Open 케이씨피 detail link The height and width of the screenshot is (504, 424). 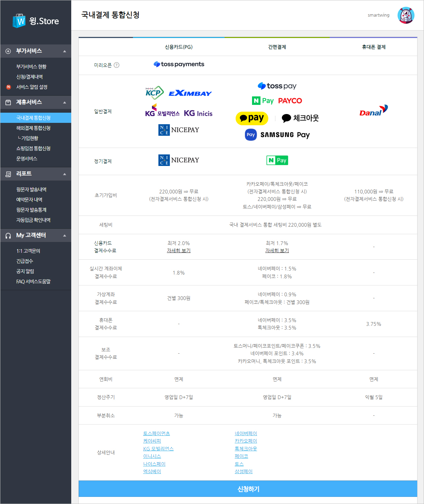[152, 441]
